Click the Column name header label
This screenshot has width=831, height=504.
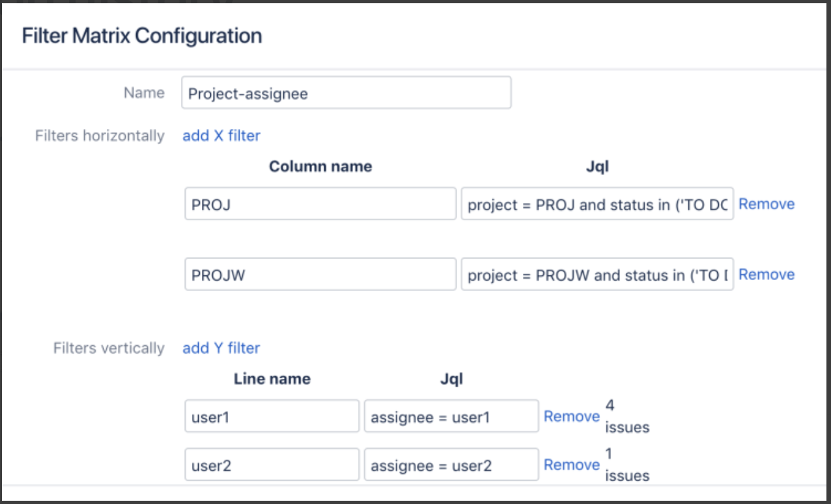320,167
